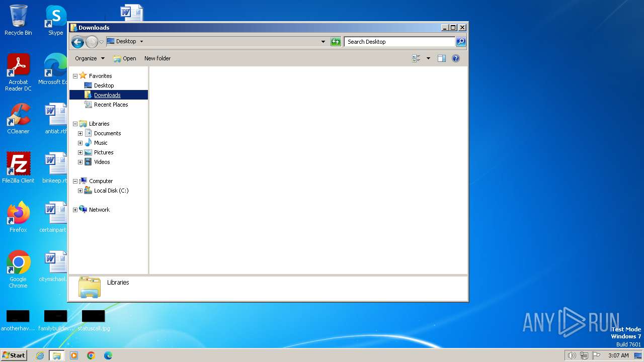Select the citymichael document on the desktop
The height and width of the screenshot is (362, 644).
tap(53, 266)
